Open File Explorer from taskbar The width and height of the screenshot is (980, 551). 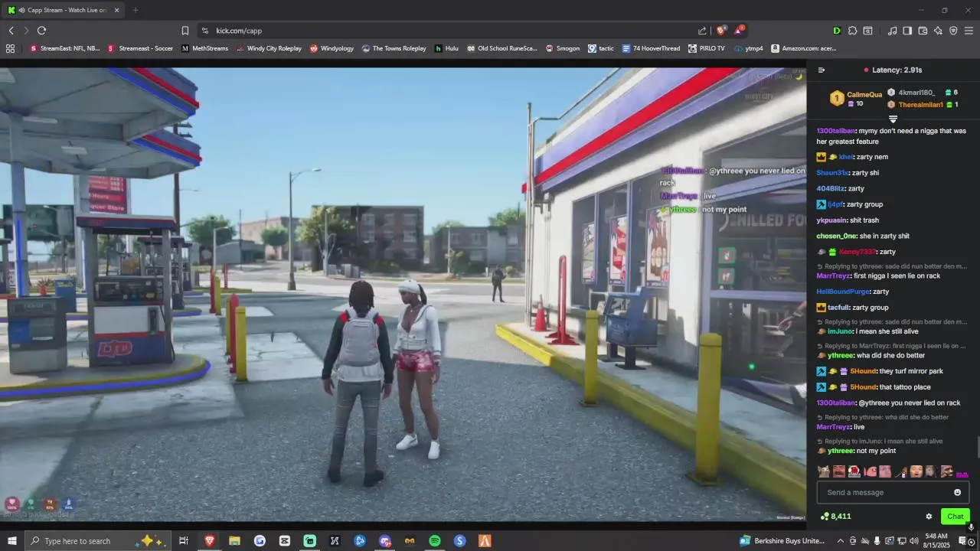pos(234,541)
